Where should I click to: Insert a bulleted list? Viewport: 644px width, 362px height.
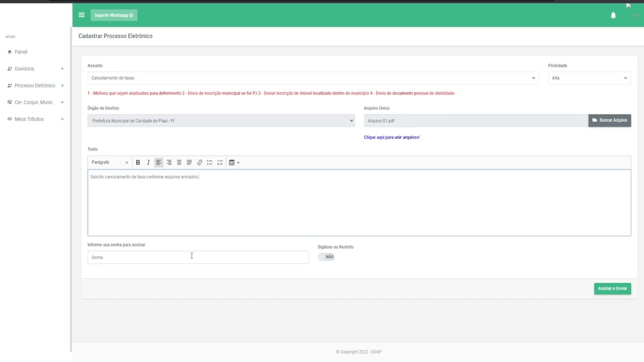[x=210, y=162]
